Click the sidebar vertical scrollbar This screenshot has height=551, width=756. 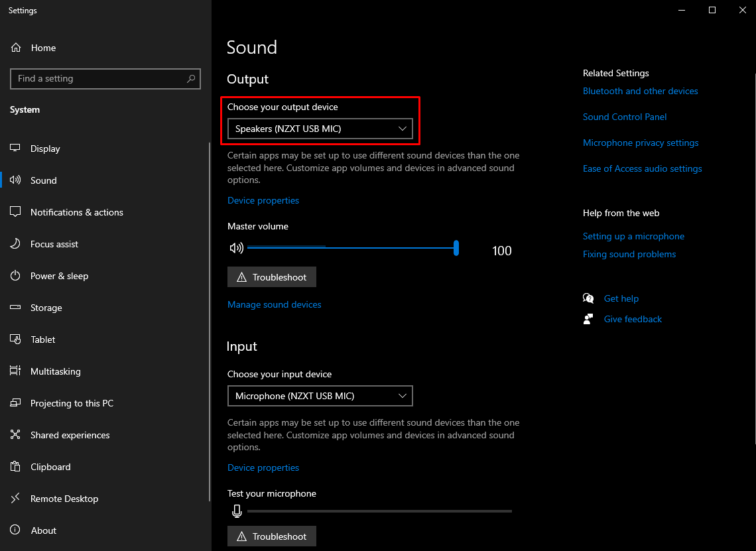pyautogui.click(x=210, y=322)
